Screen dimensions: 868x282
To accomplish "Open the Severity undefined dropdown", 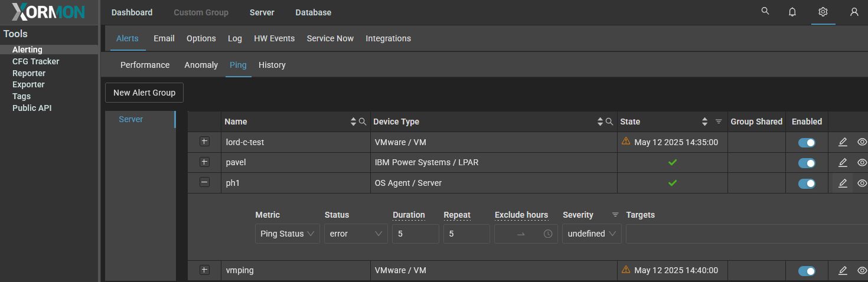I will pos(591,234).
